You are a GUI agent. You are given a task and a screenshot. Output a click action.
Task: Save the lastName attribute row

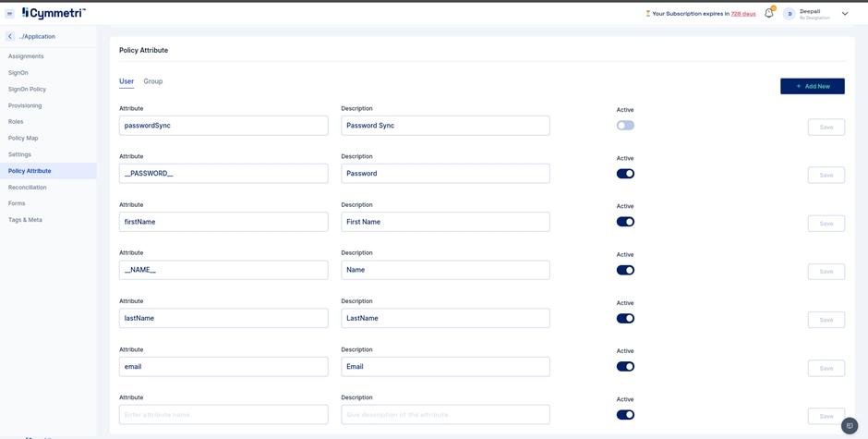826,320
